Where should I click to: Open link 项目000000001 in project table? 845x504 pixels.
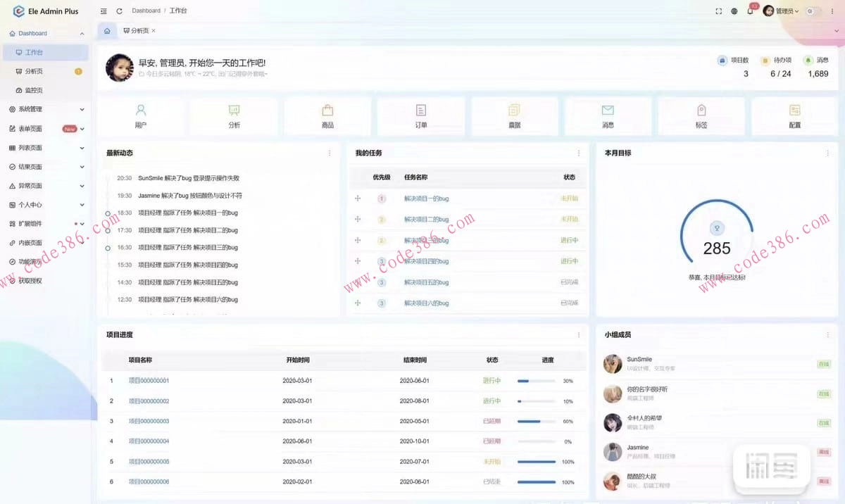149,381
